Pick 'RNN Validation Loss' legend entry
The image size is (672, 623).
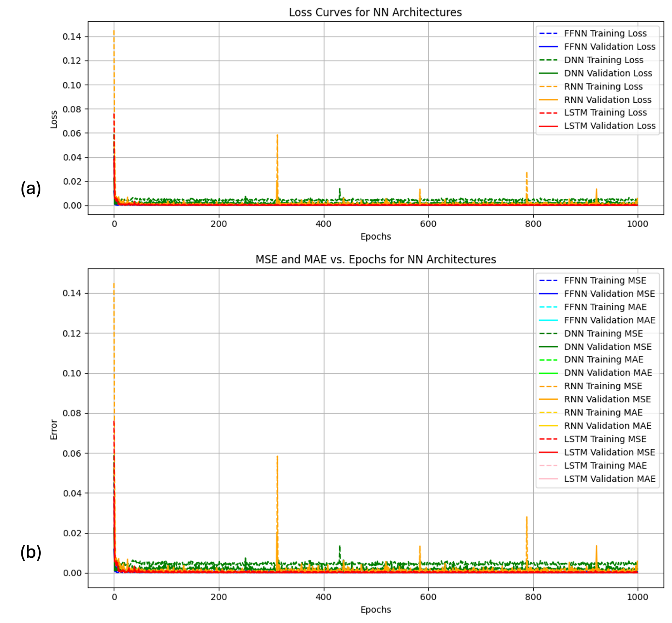(x=595, y=100)
